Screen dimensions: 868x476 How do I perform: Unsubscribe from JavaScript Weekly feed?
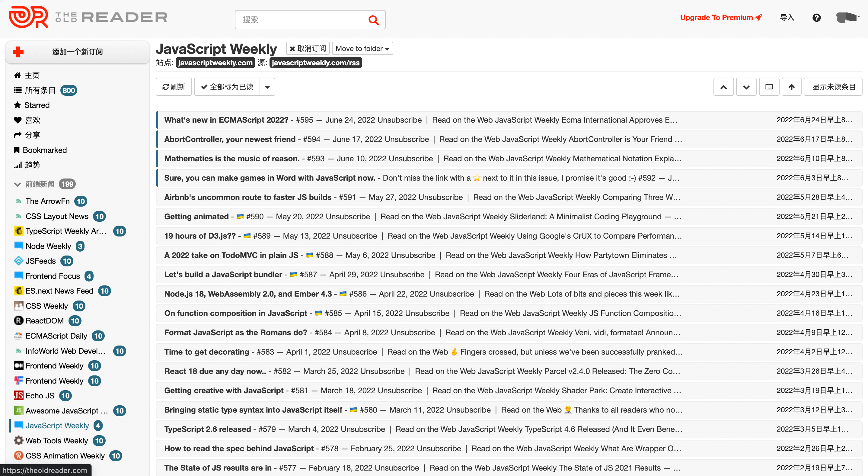308,49
